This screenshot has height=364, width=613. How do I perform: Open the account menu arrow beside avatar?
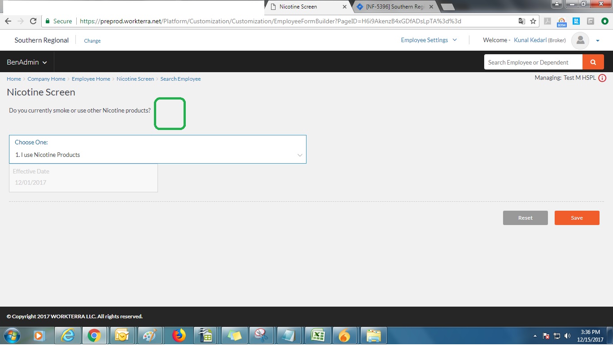pos(598,40)
